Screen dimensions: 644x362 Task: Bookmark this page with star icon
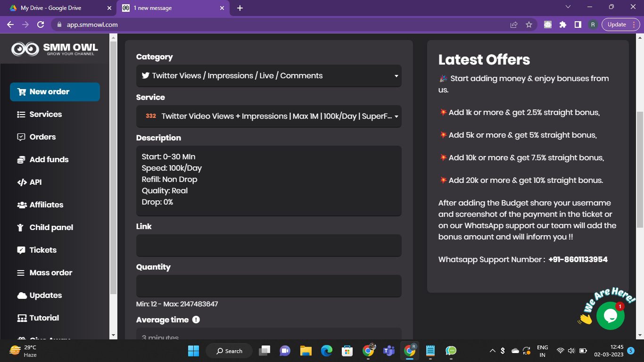tap(529, 25)
